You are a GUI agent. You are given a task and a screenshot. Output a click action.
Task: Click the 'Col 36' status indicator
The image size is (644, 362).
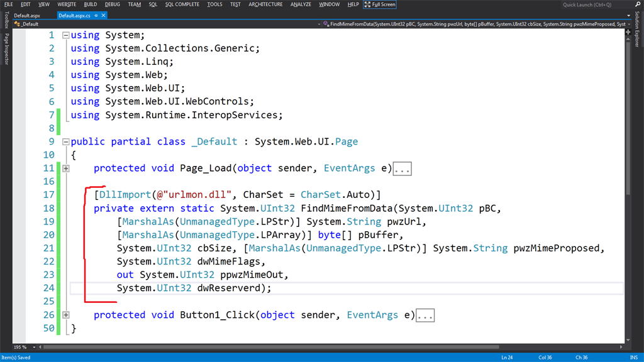click(x=545, y=358)
